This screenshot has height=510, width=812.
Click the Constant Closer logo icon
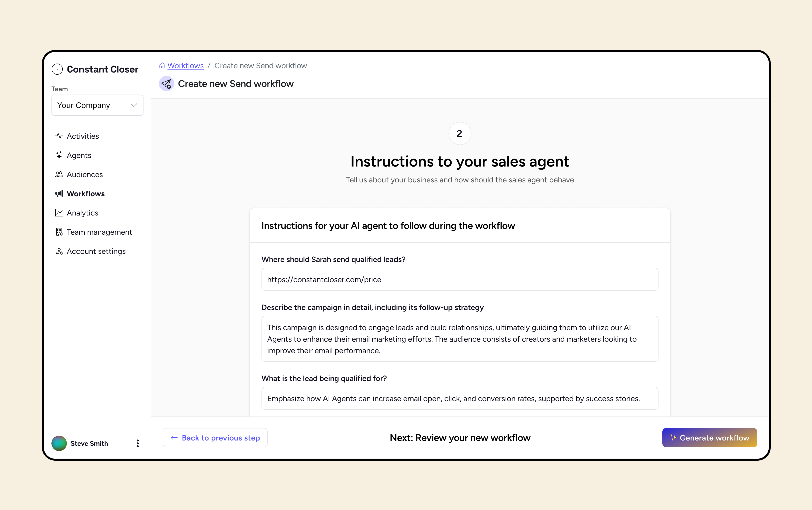[x=57, y=69]
